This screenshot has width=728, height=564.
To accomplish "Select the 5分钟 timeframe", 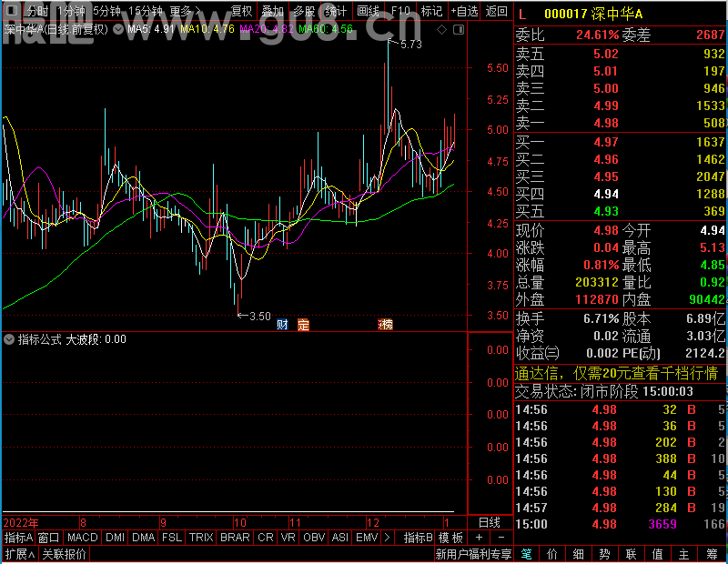I will [106, 11].
